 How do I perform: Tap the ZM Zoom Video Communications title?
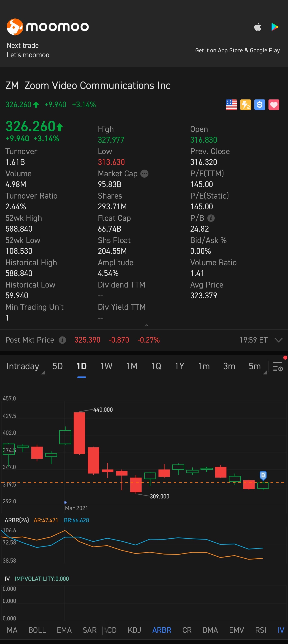[x=88, y=86]
